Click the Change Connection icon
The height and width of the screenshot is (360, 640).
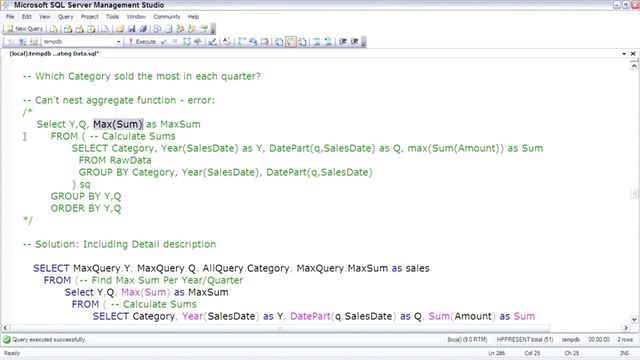[x=34, y=42]
